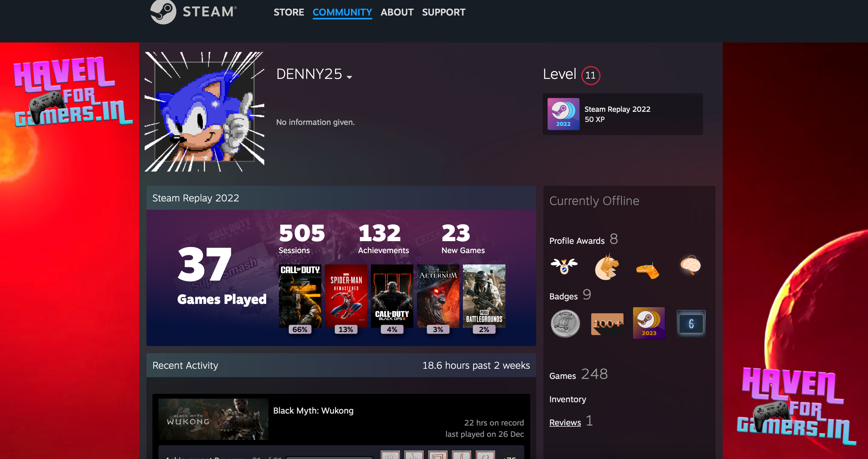The height and width of the screenshot is (459, 868).
Task: Click the 23 New Games stat
Action: click(463, 238)
